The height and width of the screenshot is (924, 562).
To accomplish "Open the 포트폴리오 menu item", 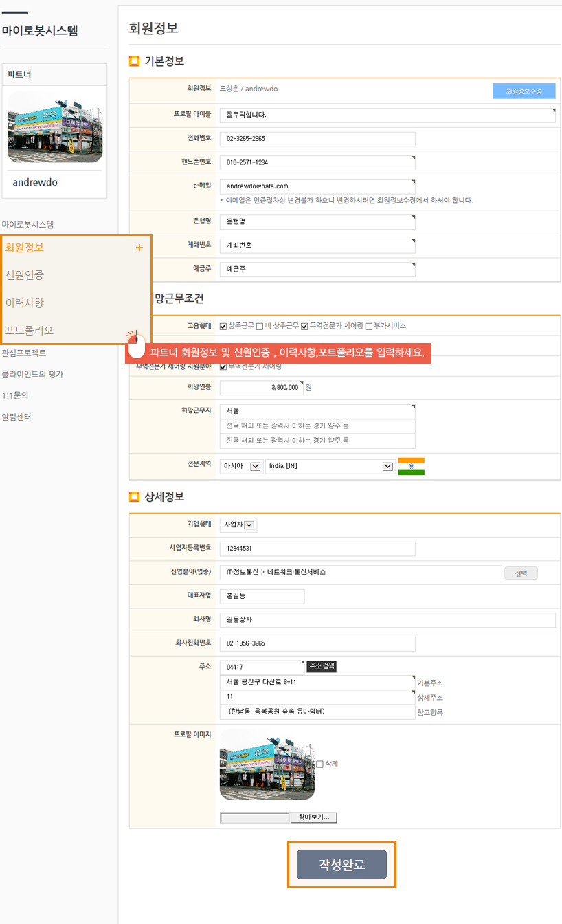I will click(x=29, y=330).
